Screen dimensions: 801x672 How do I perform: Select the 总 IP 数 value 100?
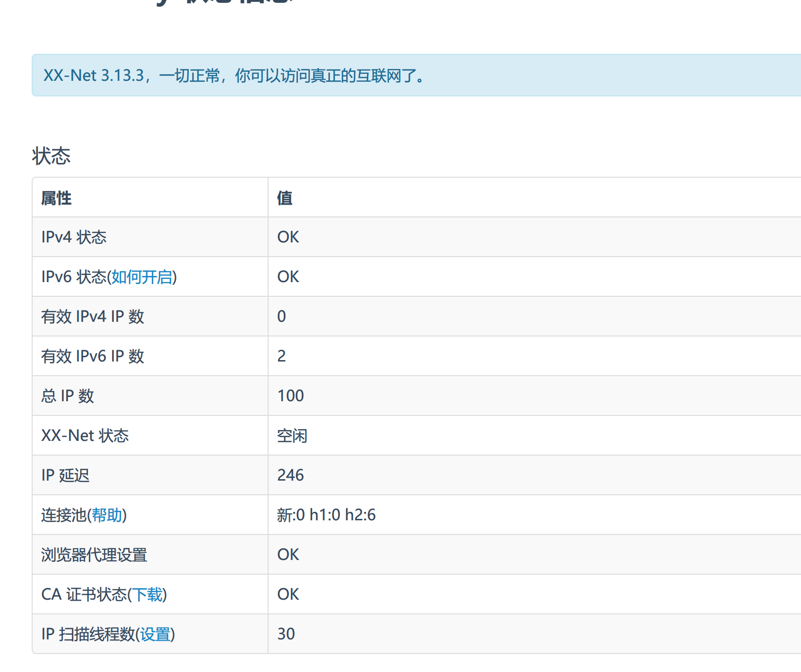(x=290, y=396)
